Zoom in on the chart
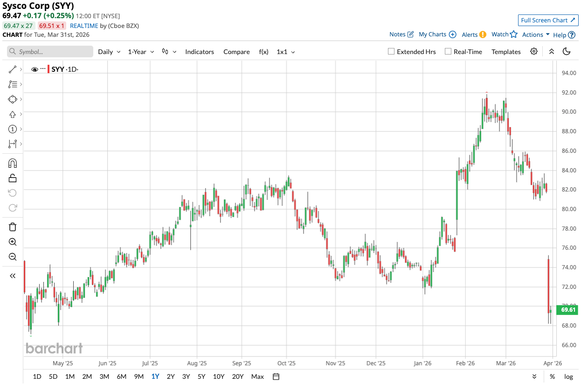Image resolution: width=588 pixels, height=390 pixels. [x=13, y=242]
